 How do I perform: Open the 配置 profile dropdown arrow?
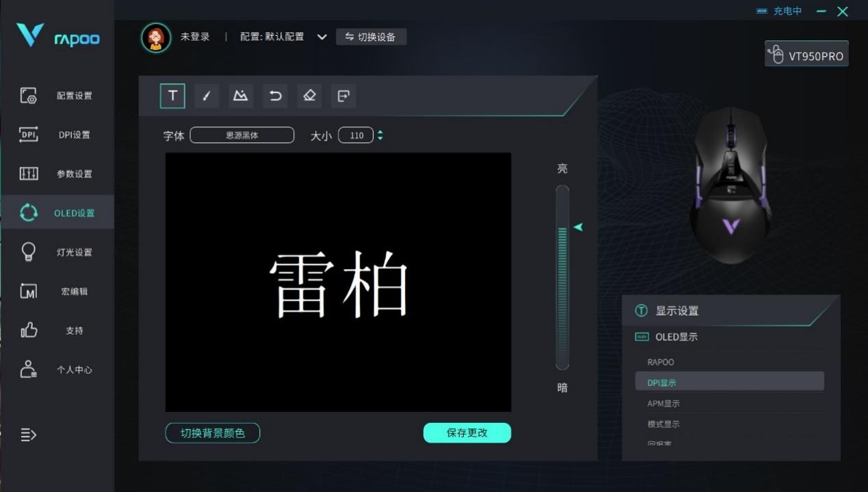point(322,37)
